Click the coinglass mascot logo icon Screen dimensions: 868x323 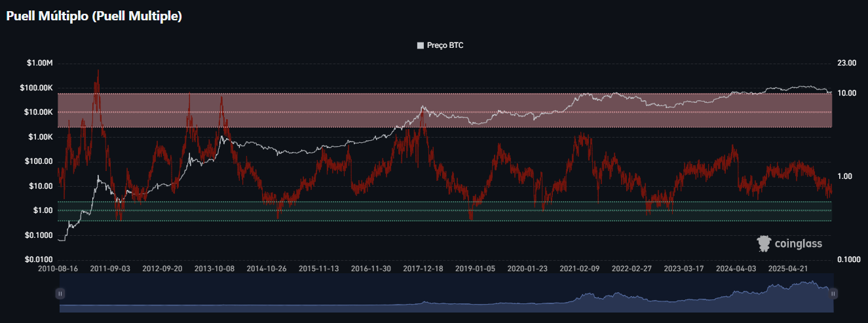pos(764,244)
